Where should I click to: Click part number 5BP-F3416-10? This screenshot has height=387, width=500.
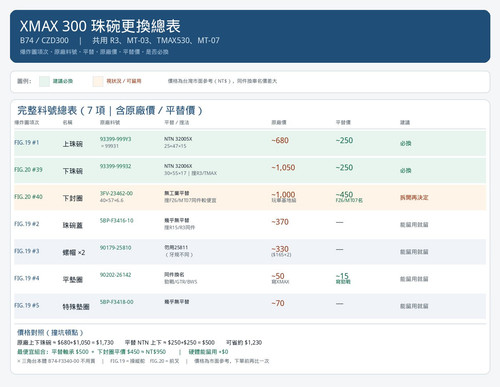pyautogui.click(x=117, y=220)
